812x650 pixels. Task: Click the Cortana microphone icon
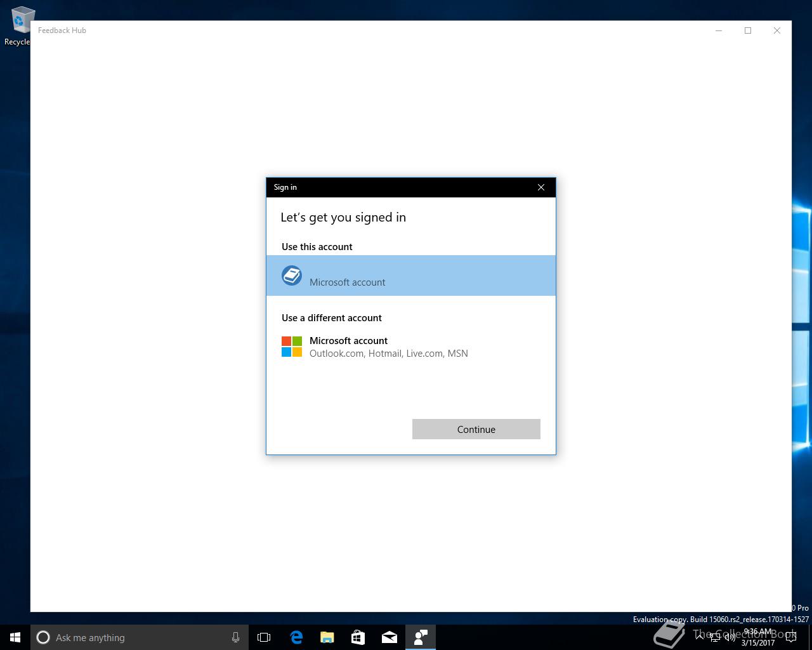point(235,637)
